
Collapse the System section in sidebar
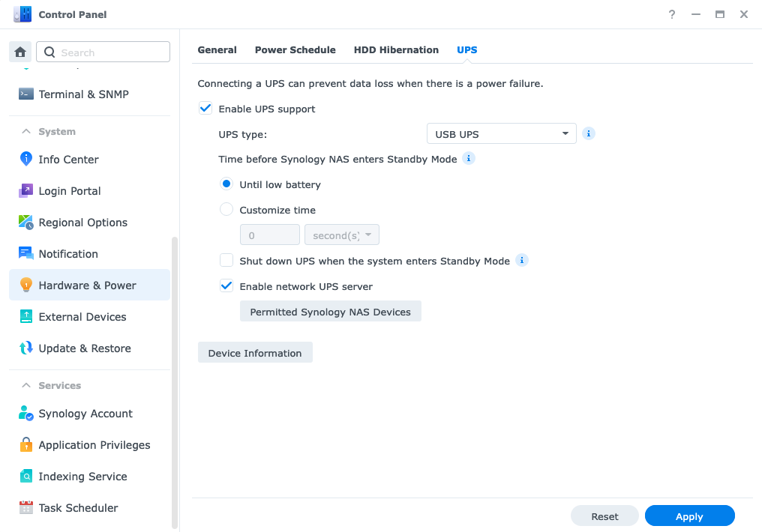[25, 132]
